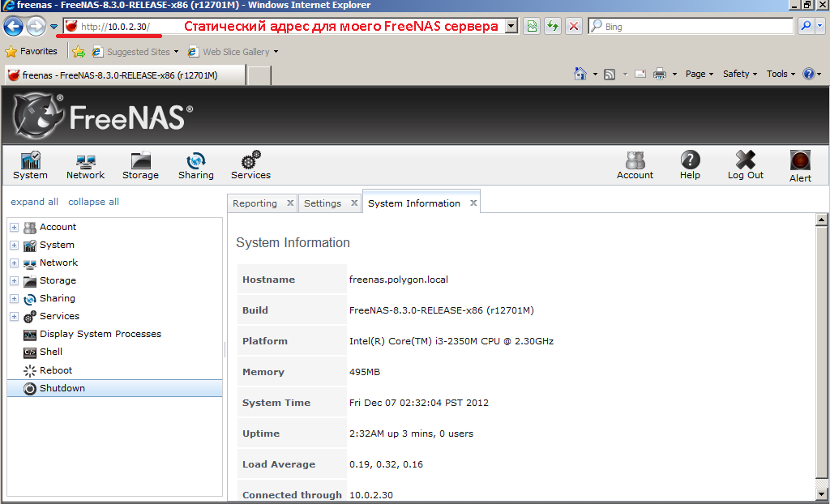This screenshot has height=504, width=830.
Task: Click the Bing search input field
Action: tap(691, 26)
